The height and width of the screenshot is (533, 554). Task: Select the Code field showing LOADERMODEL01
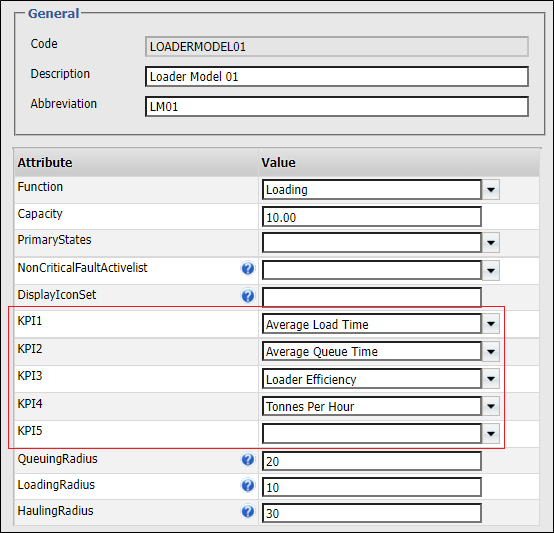337,46
